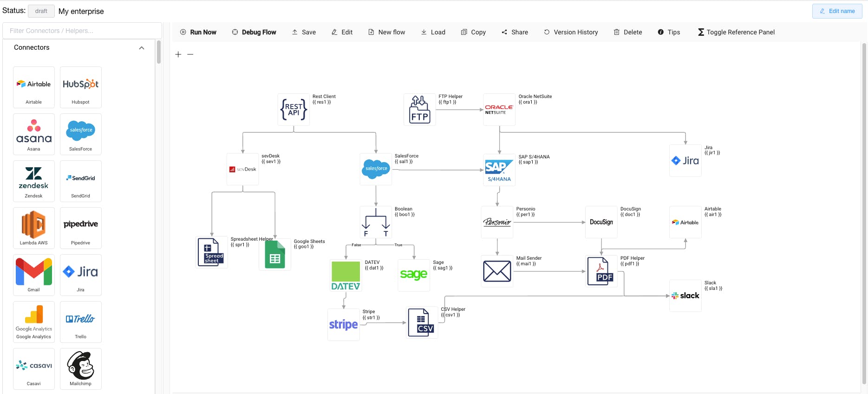Run the flow with Run Now
The width and height of the screenshot is (868, 394).
(x=198, y=32)
